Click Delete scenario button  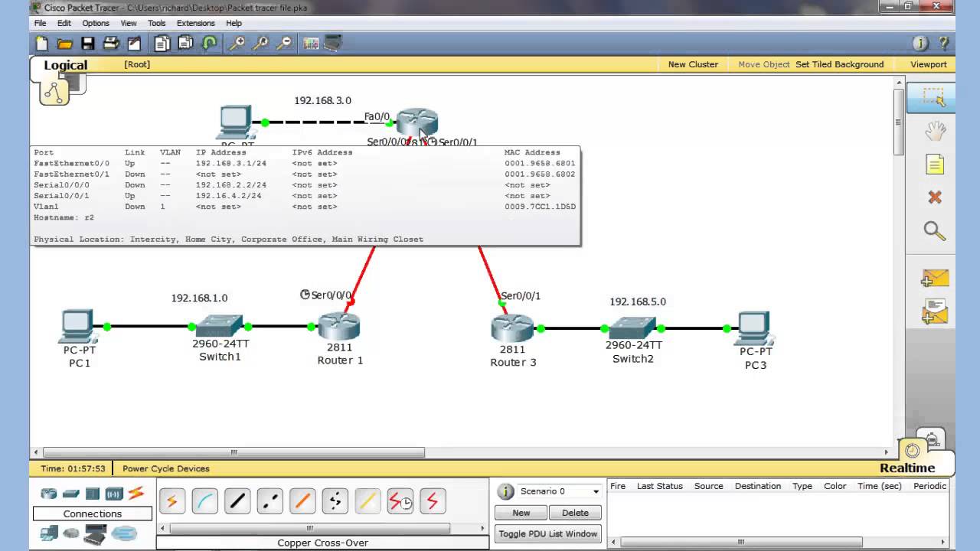575,513
